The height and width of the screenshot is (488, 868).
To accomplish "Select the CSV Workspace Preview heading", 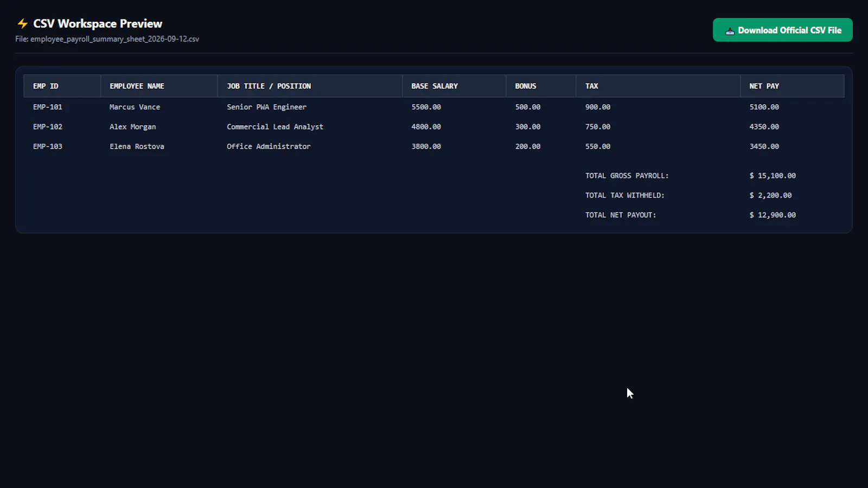I will (x=98, y=23).
